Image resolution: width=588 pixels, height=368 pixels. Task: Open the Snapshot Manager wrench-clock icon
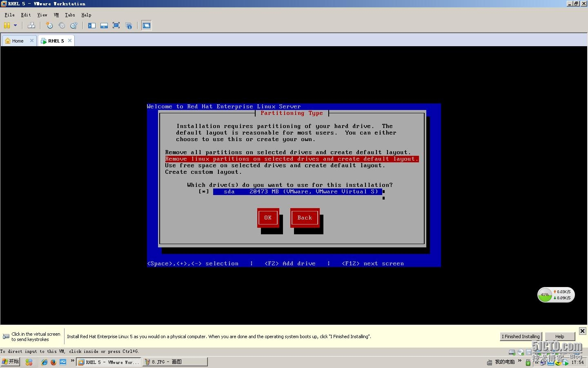click(x=74, y=25)
